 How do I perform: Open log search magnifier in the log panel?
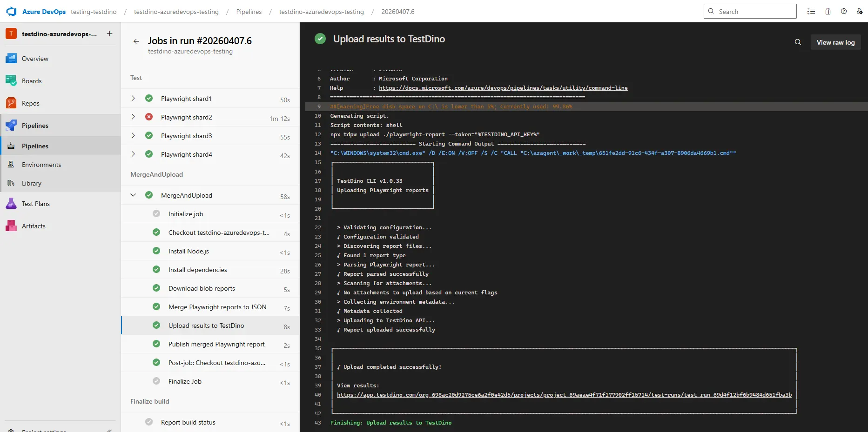tap(798, 42)
